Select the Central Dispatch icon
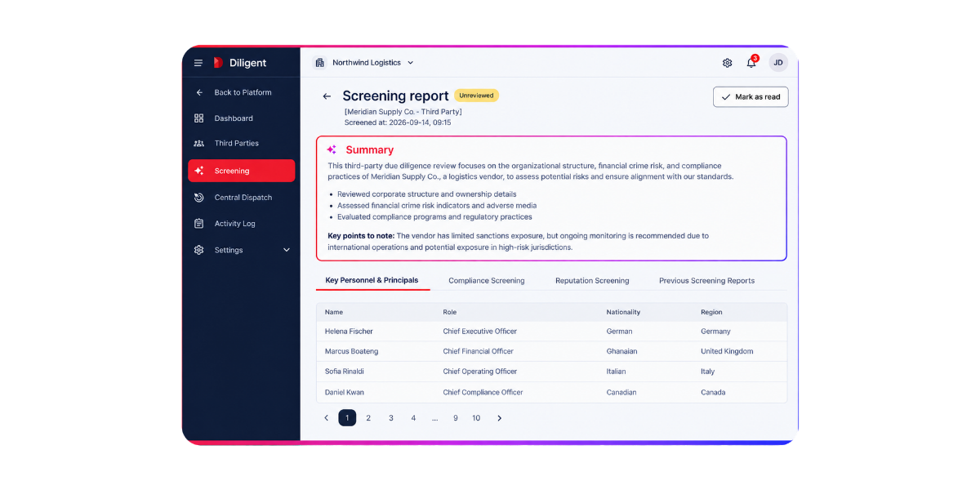This screenshot has height=490, width=980. [x=198, y=198]
